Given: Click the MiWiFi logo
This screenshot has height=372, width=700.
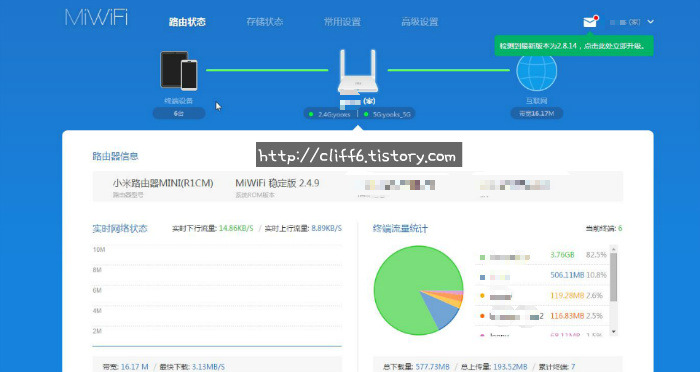Looking at the screenshot, I should pos(96,17).
